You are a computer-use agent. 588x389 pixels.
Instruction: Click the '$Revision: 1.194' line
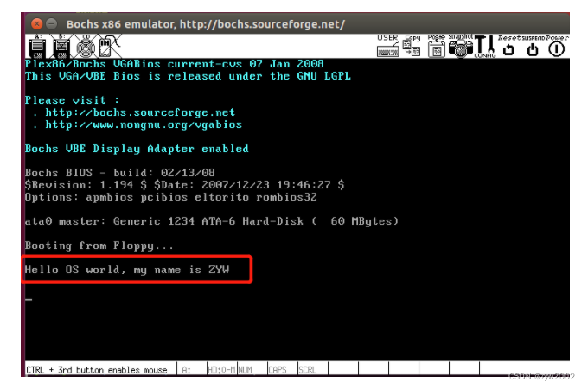click(x=184, y=185)
